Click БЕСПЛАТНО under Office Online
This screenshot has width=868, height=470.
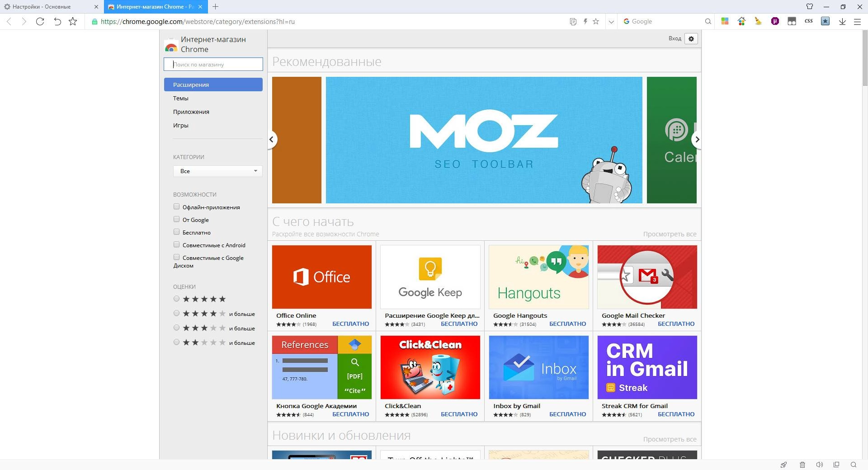350,324
